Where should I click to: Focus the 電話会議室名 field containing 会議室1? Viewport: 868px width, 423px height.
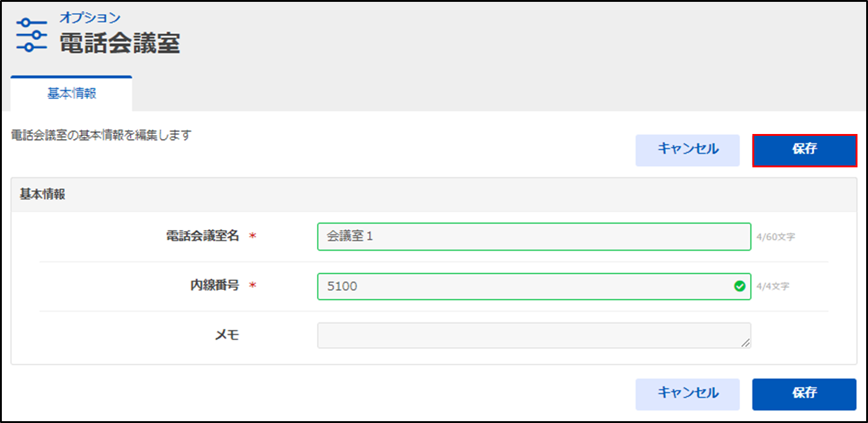534,237
